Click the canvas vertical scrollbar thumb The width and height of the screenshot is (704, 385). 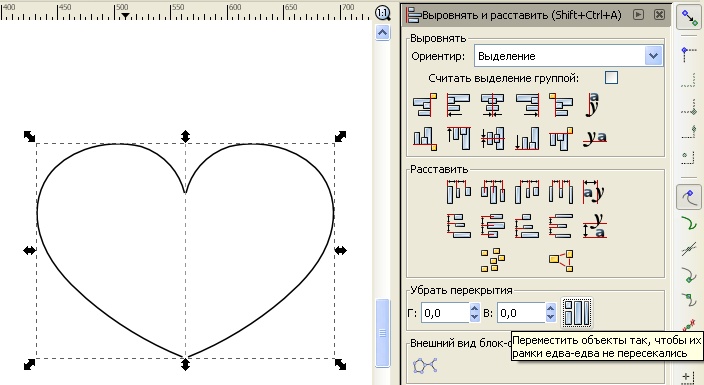[x=383, y=333]
